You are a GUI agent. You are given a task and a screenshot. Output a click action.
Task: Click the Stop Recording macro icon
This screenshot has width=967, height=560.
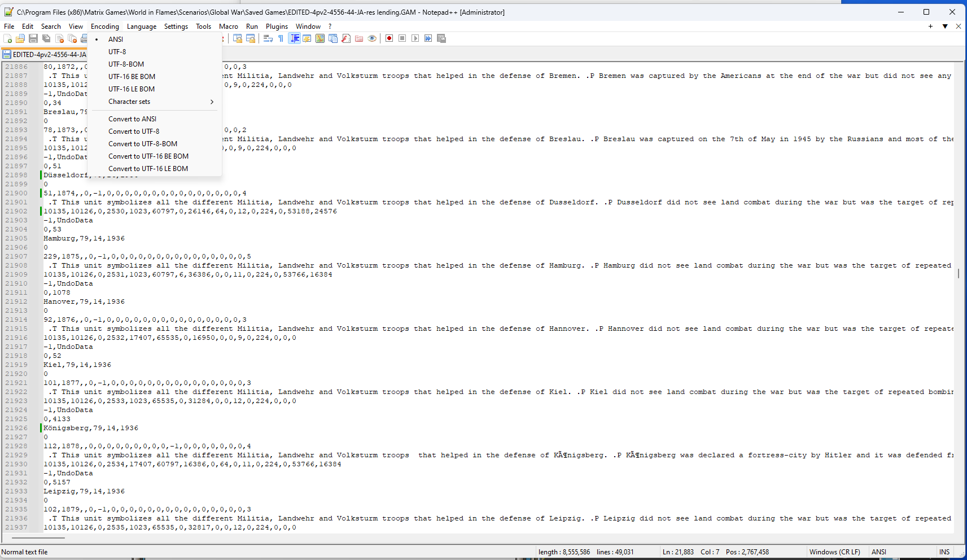pyautogui.click(x=402, y=38)
